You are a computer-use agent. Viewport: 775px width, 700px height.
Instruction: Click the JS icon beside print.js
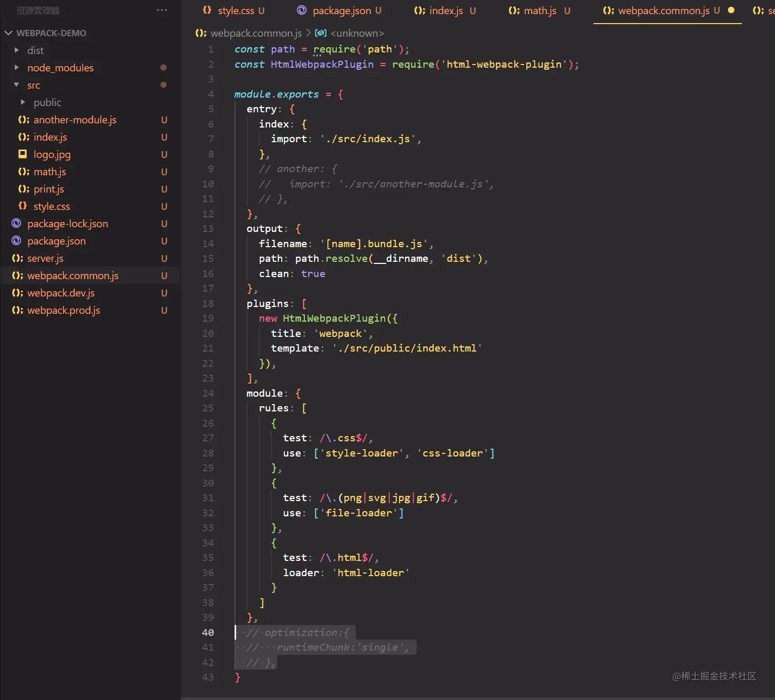click(x=24, y=189)
